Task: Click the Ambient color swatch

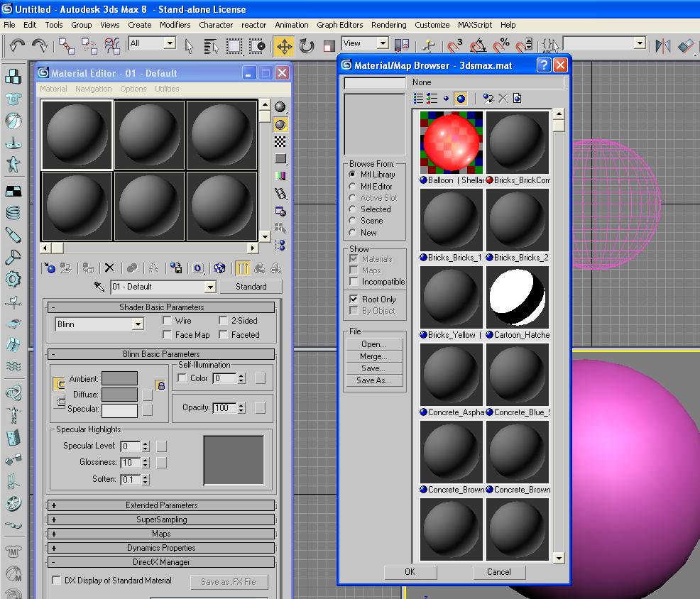Action: pyautogui.click(x=120, y=378)
